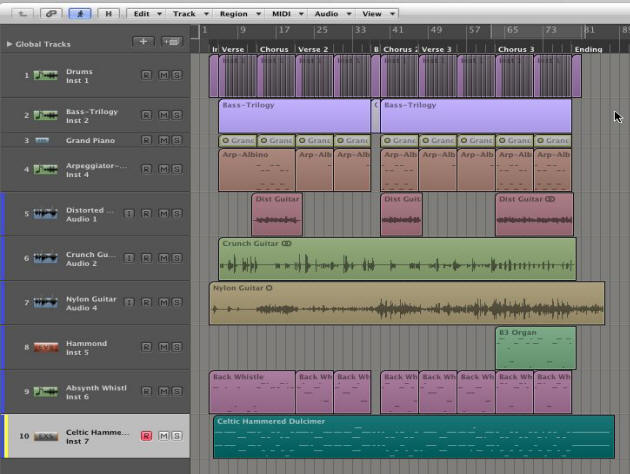Select the Grand Piano track name
The image size is (630, 474).
[x=90, y=141]
